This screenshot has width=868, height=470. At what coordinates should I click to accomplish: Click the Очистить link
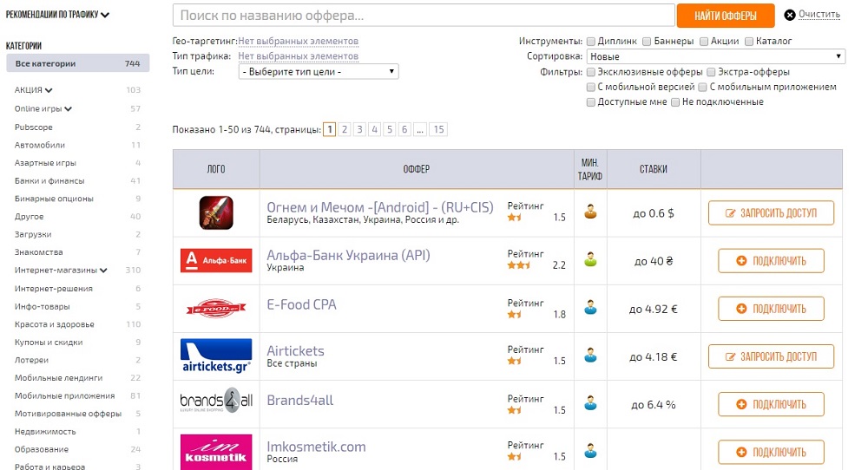pyautogui.click(x=819, y=15)
